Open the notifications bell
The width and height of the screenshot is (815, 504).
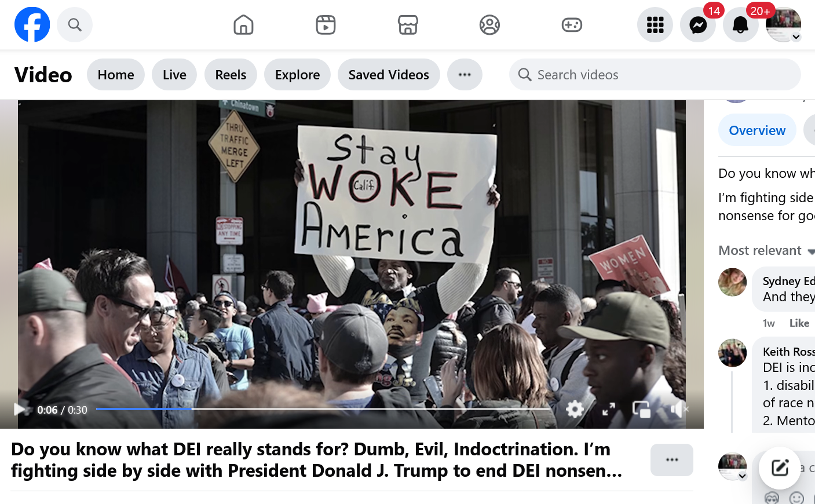(x=740, y=25)
